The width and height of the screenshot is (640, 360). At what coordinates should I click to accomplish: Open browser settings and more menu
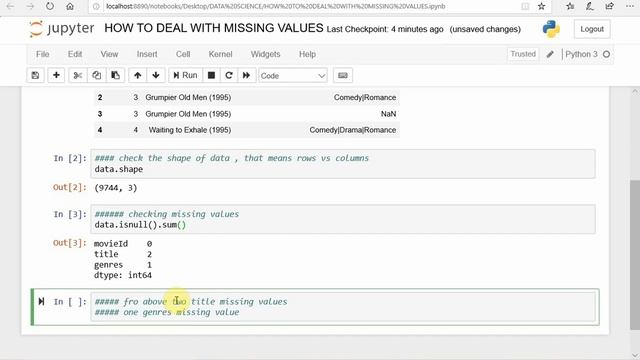629,6
